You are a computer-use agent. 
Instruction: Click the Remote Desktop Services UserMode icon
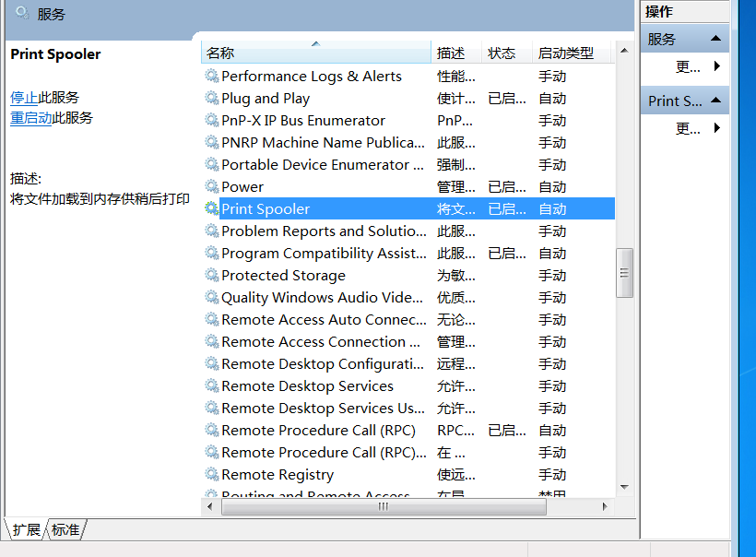pyautogui.click(x=212, y=408)
